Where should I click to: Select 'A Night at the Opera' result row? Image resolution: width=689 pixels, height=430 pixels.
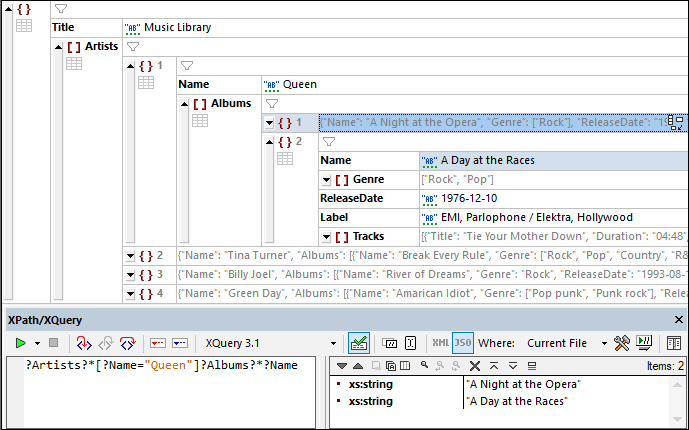[523, 384]
